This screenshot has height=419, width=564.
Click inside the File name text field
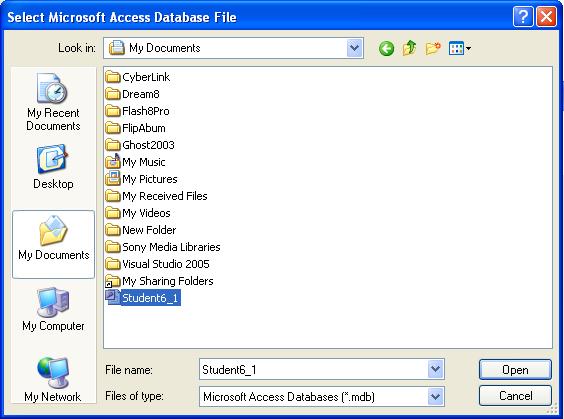click(314, 369)
